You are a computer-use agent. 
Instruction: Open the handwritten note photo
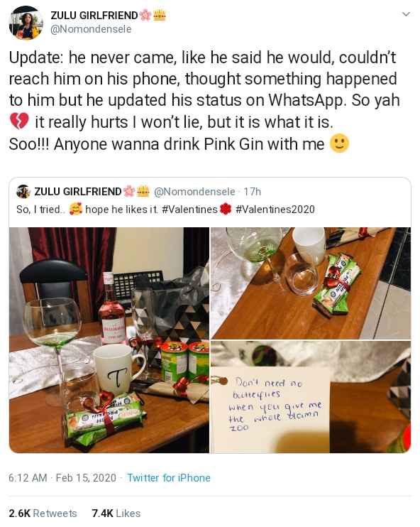(x=311, y=397)
